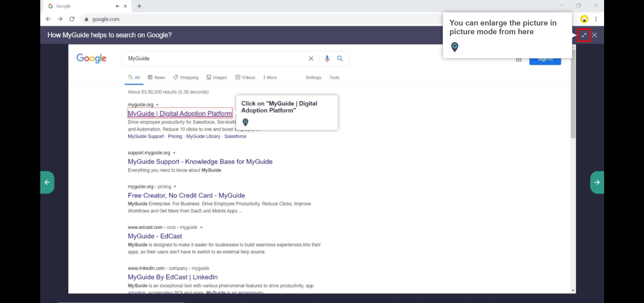The height and width of the screenshot is (303, 644).
Task: Open MyGuide | Digital Adoption Platform link
Action: point(180,113)
